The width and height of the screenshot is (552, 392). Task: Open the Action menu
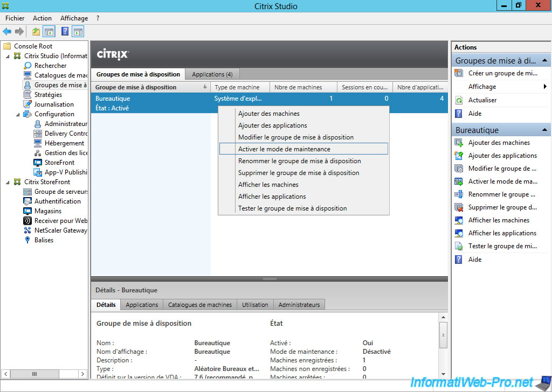(x=42, y=18)
